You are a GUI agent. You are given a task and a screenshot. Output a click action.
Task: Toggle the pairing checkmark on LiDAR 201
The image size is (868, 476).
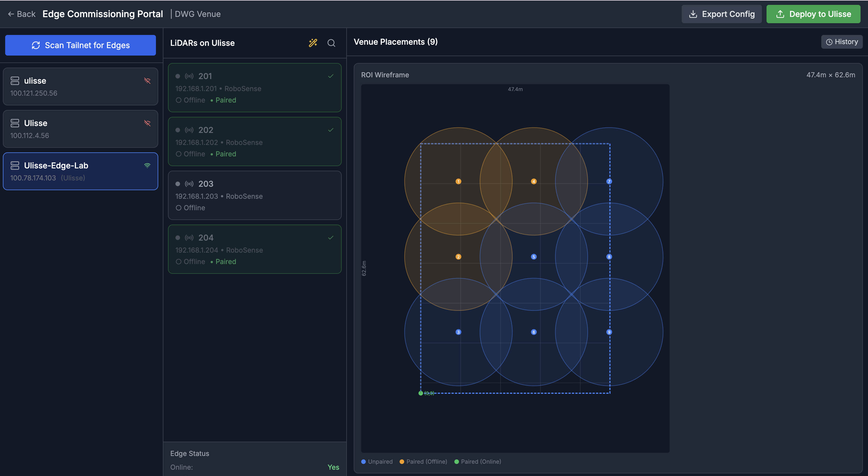[331, 76]
